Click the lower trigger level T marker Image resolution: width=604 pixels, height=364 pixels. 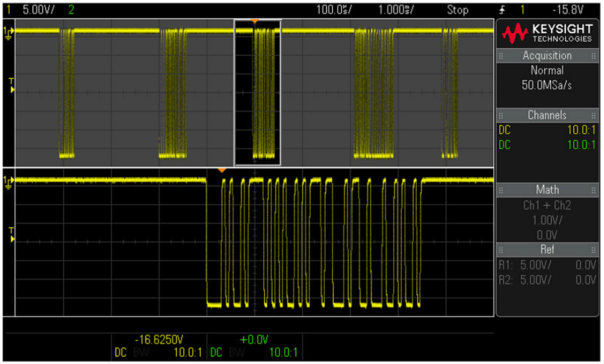pos(12,235)
